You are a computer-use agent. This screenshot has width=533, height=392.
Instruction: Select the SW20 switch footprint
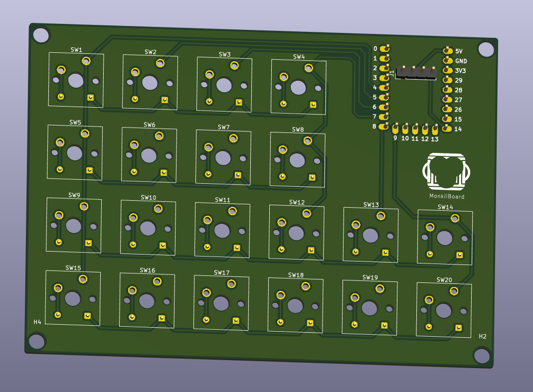[444, 310]
